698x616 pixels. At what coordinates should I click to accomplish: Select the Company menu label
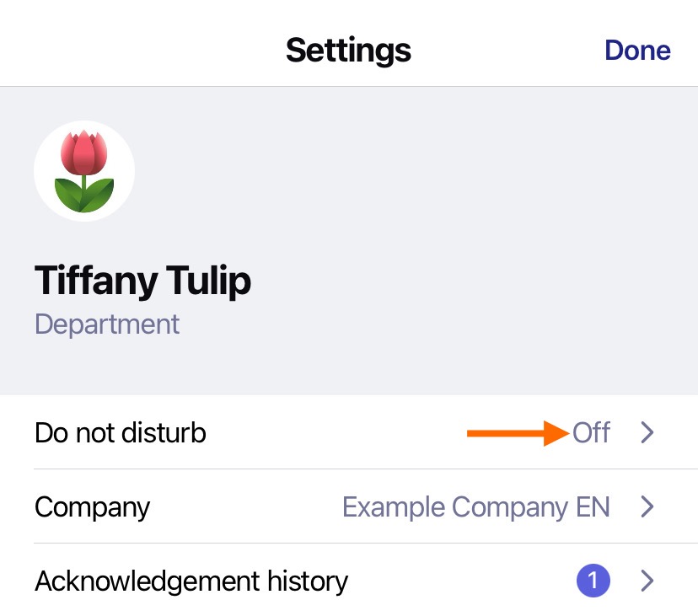coord(92,507)
